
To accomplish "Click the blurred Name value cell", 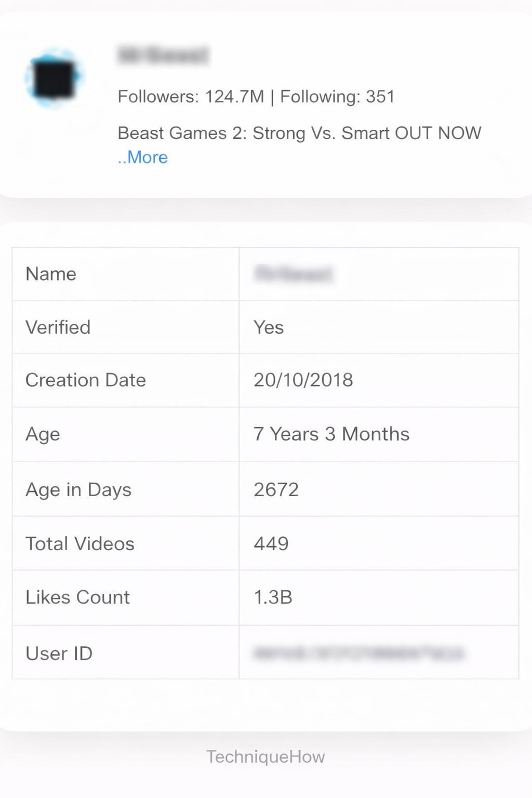I will (293, 274).
